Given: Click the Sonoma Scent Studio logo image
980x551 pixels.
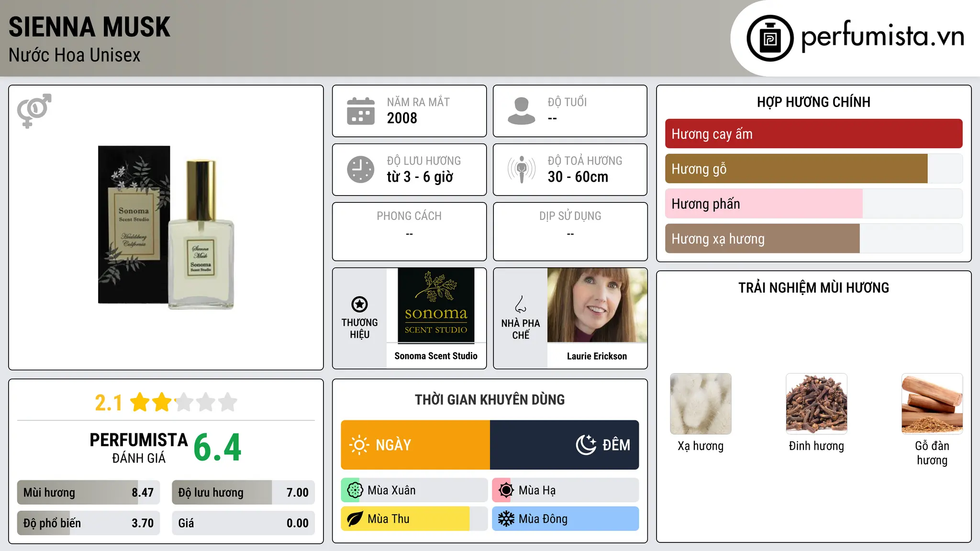Looking at the screenshot, I should tap(436, 306).
